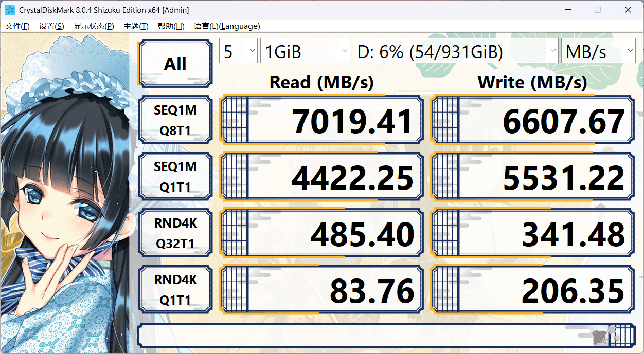This screenshot has width=644, height=354.
Task: Select the 206.35 write value
Action: [532, 290]
